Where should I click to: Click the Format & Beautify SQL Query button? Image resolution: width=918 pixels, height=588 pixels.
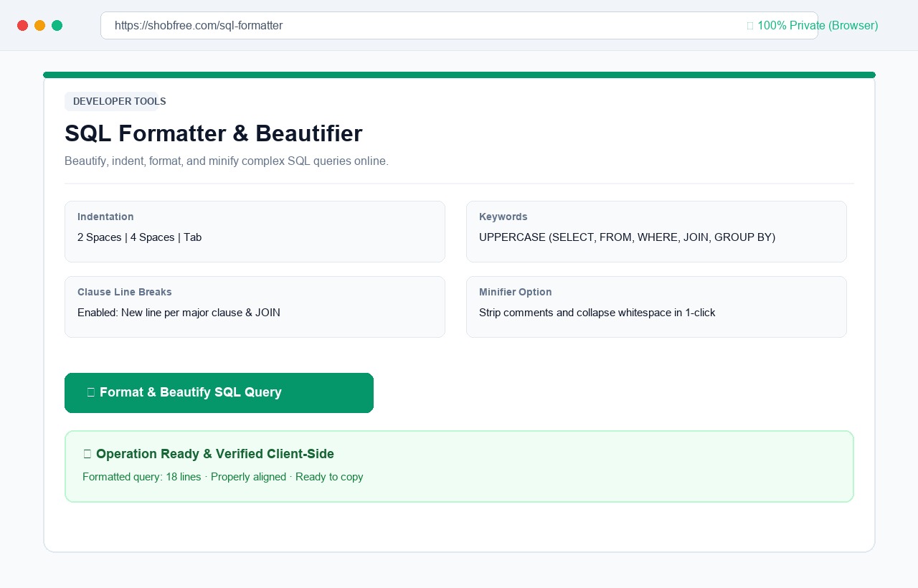[219, 393]
